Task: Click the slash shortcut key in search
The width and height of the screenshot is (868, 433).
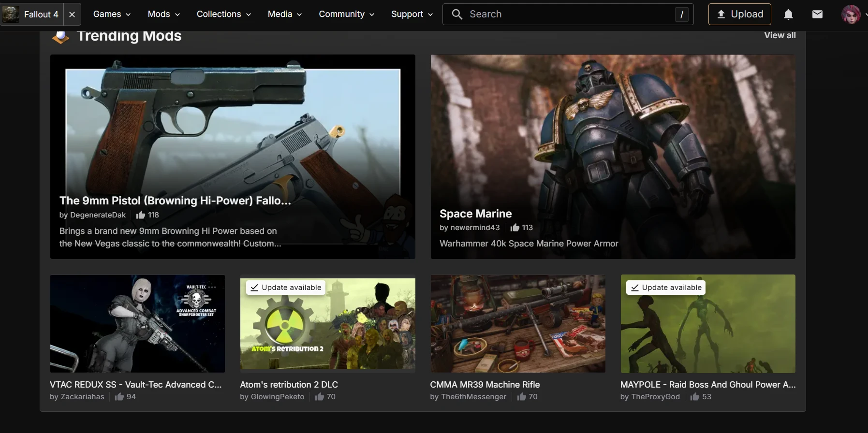Action: (x=682, y=14)
